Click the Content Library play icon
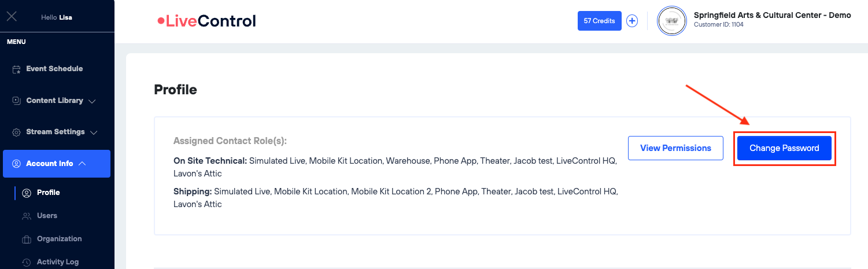 tap(17, 101)
